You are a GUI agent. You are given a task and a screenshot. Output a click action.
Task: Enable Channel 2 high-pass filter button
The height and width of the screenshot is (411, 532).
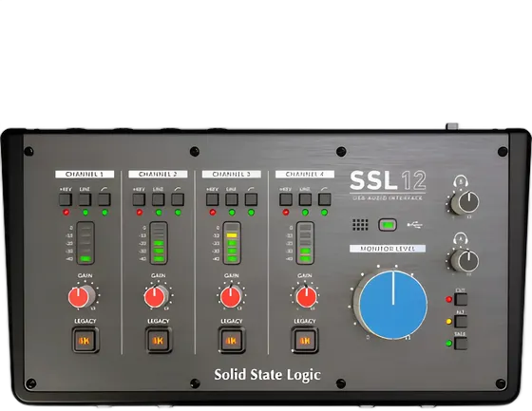pyautogui.click(x=178, y=199)
